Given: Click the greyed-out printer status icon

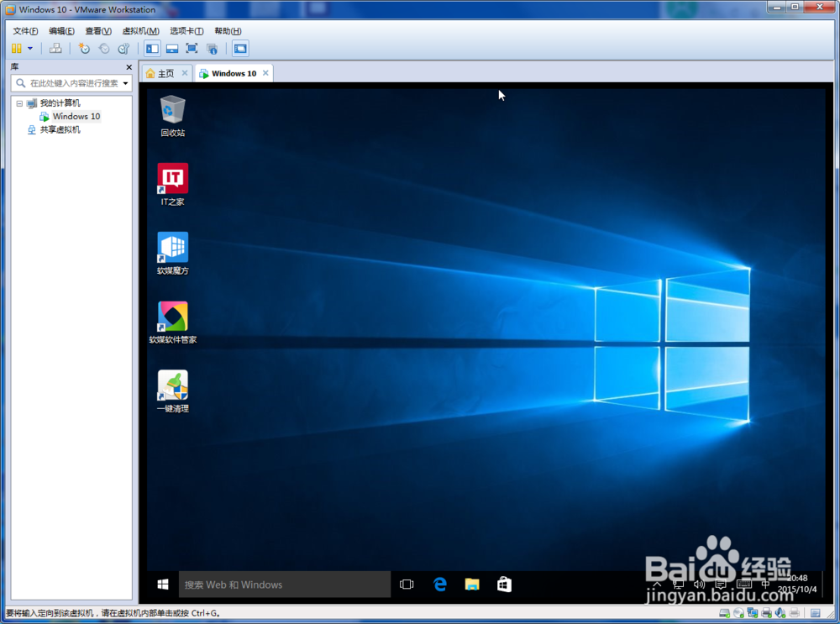Looking at the screenshot, I should (795, 613).
